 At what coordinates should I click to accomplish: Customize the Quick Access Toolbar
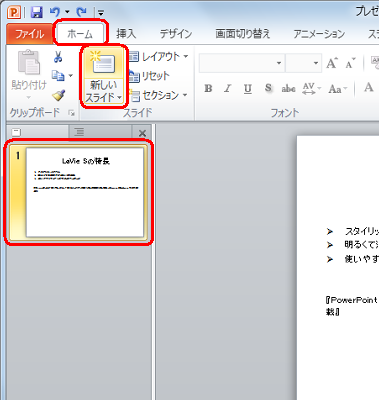coord(101,13)
